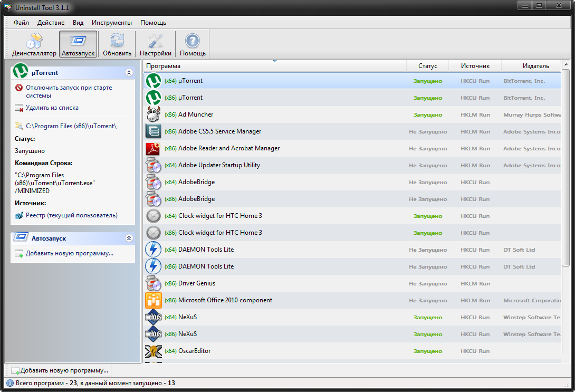Collapse the Автозапуск sidebar panel

click(129, 238)
